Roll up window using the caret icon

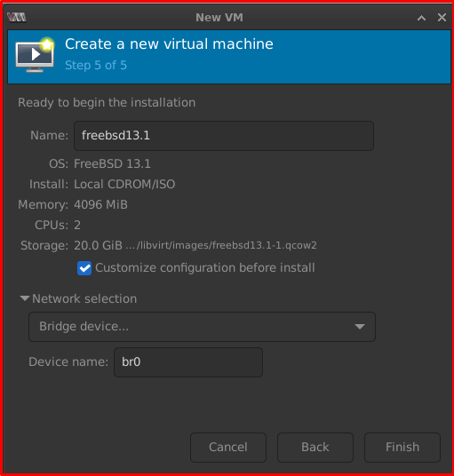421,18
